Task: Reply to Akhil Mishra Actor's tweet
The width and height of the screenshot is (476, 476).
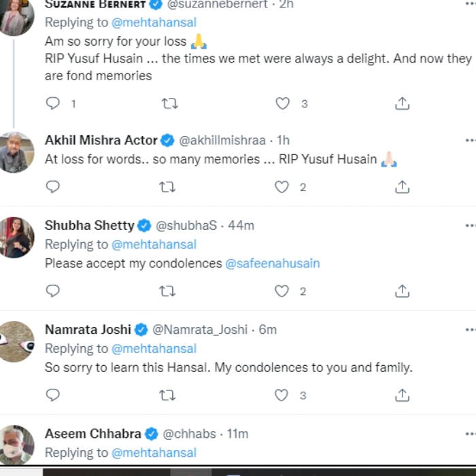Action: click(x=53, y=187)
